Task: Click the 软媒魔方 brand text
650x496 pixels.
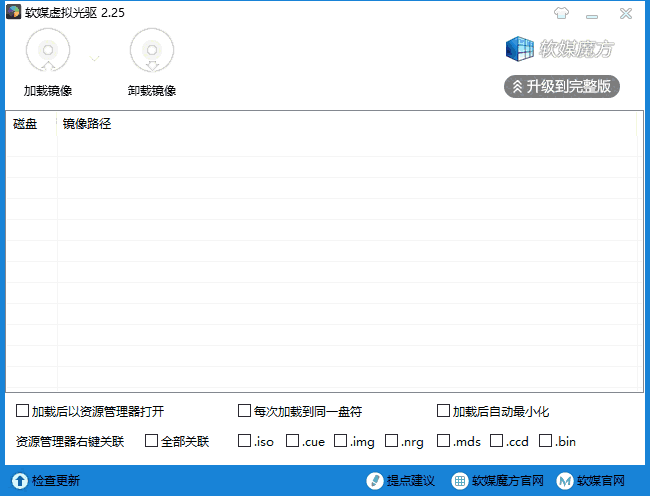Action: coord(577,49)
